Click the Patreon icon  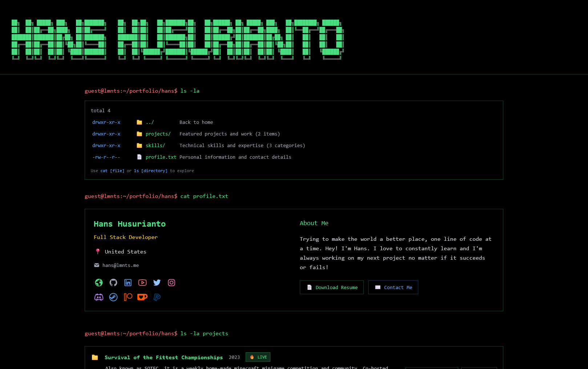click(128, 297)
